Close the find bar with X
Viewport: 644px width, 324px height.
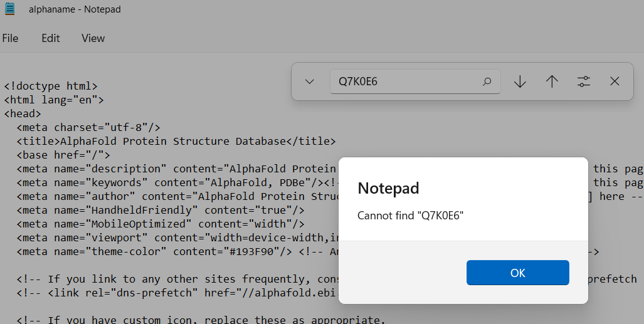(615, 81)
